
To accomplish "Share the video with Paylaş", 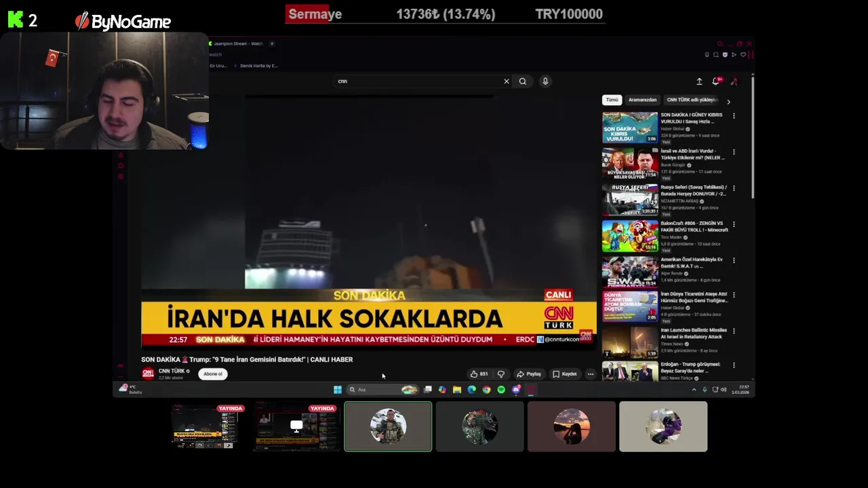I will pyautogui.click(x=529, y=374).
